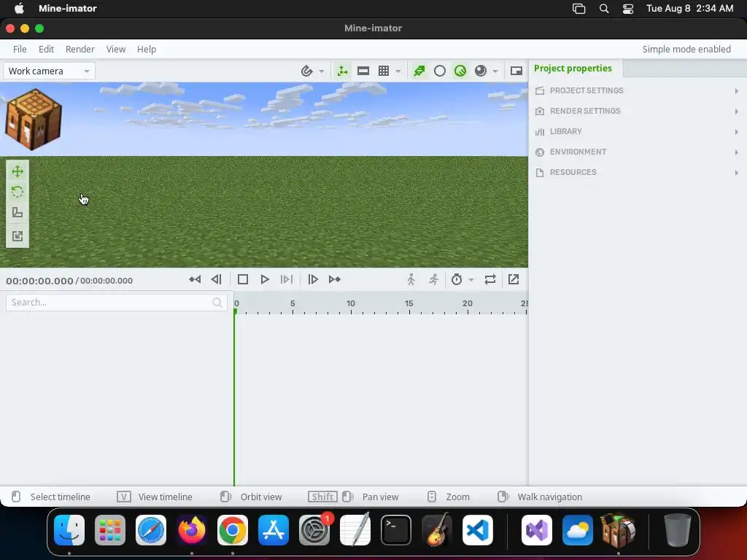Toggle the green gizmo overlays icon

click(343, 71)
